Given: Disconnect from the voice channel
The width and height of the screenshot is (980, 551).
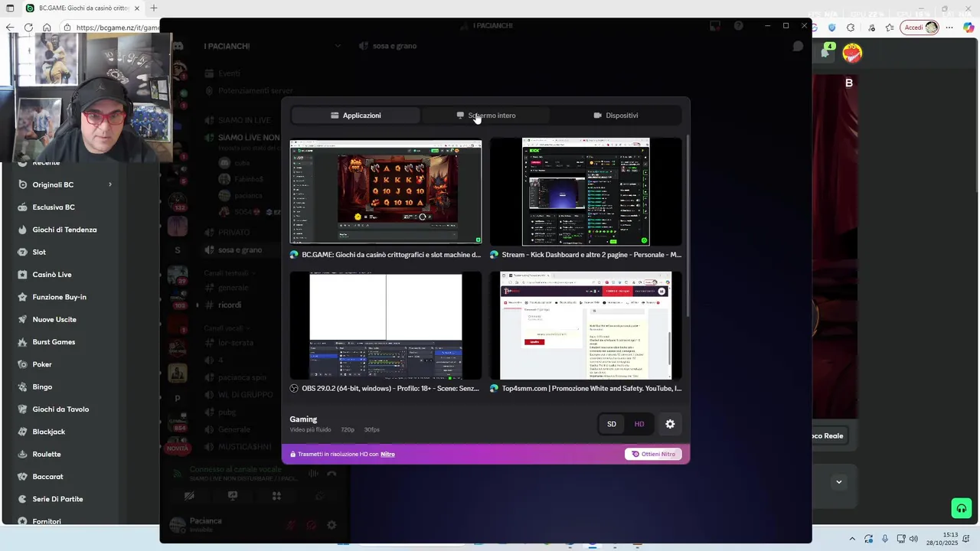Looking at the screenshot, I should 332,474.
